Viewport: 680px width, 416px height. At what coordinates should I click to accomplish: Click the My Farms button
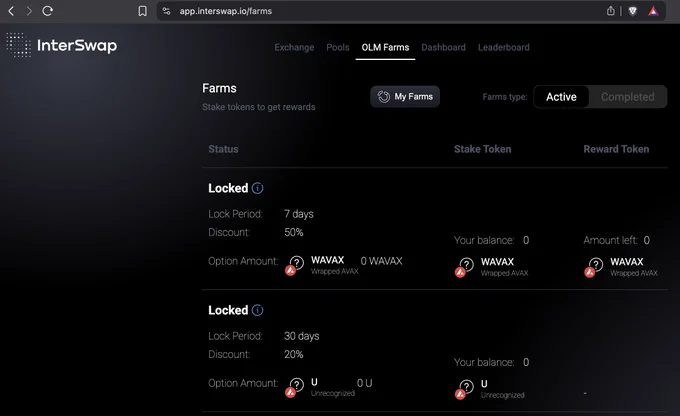tap(405, 96)
